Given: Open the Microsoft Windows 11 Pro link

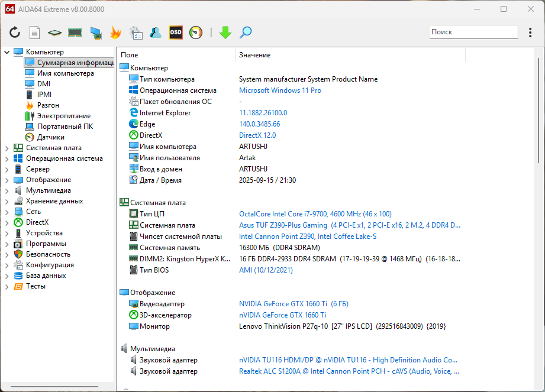Looking at the screenshot, I should click(x=280, y=90).
